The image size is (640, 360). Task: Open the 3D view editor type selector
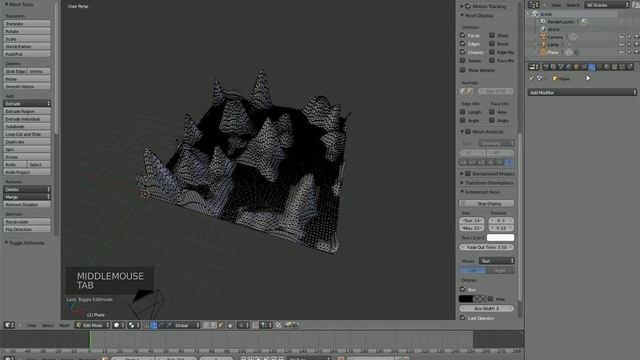click(x=9, y=325)
